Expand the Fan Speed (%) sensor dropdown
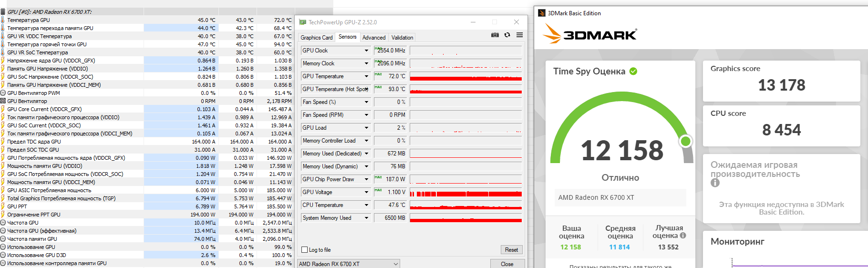The width and height of the screenshot is (868, 268). (366, 102)
